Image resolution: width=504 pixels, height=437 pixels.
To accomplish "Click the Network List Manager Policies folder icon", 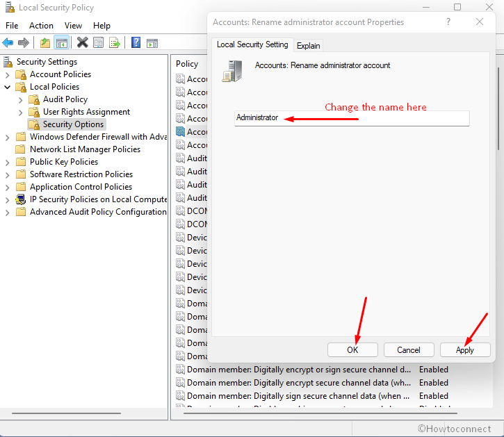I will tap(21, 149).
